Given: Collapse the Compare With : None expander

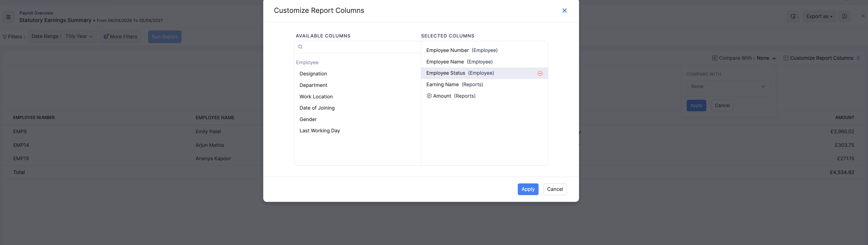Looking at the screenshot, I should [x=744, y=58].
